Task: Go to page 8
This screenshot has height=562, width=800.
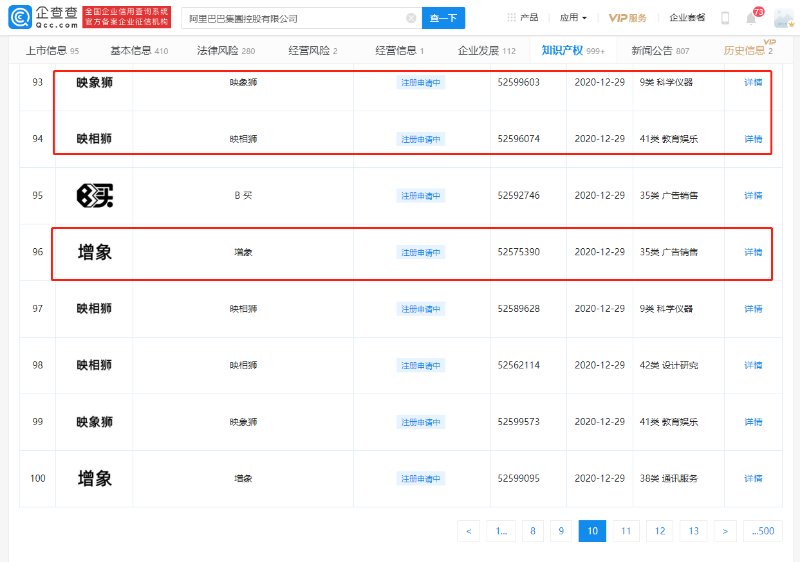Action: coord(533,531)
